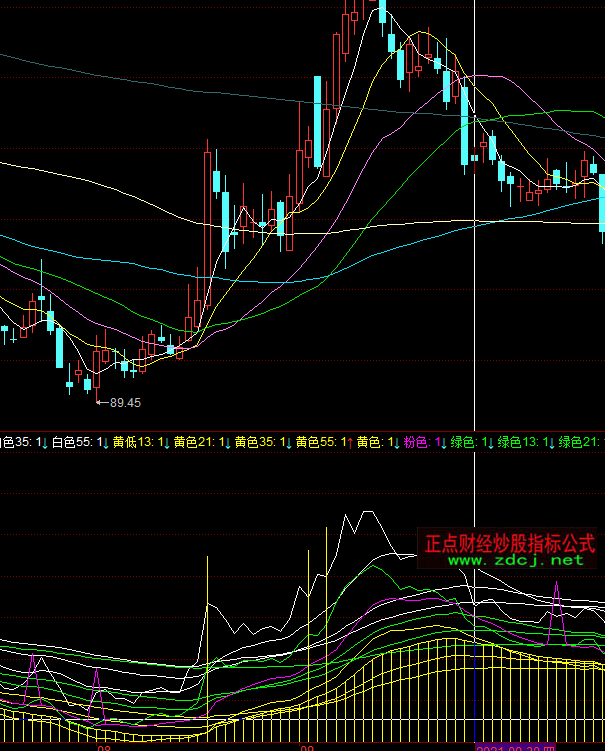This screenshot has height=751, width=605.
Task: Select the 08 month marker on time axis
Action: pos(102,746)
